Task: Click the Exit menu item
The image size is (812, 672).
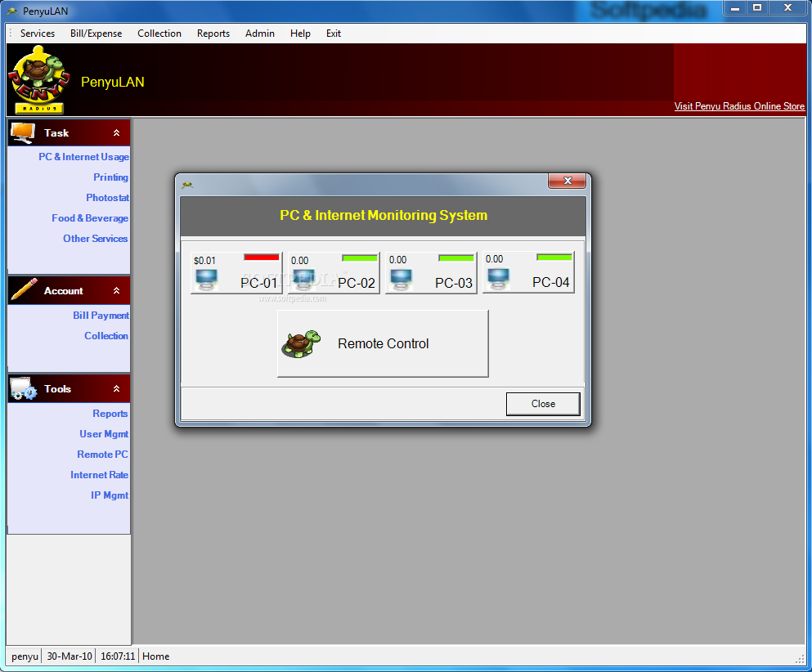Action: (x=334, y=34)
